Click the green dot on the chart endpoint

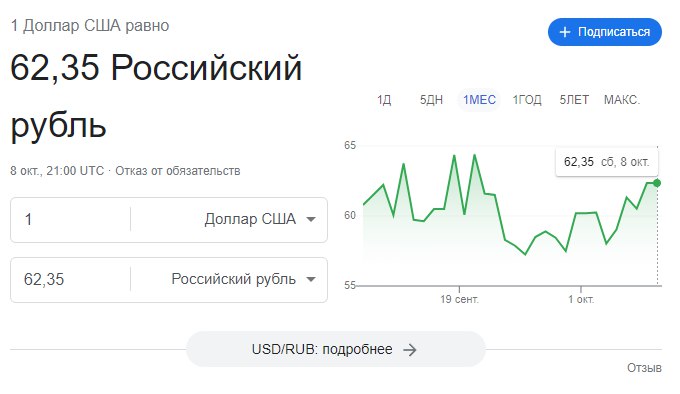(657, 183)
